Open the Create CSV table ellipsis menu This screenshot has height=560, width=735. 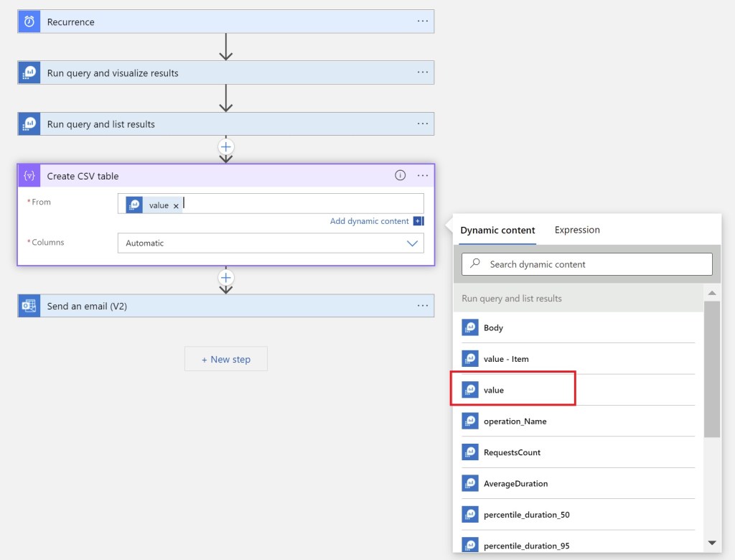tap(423, 176)
